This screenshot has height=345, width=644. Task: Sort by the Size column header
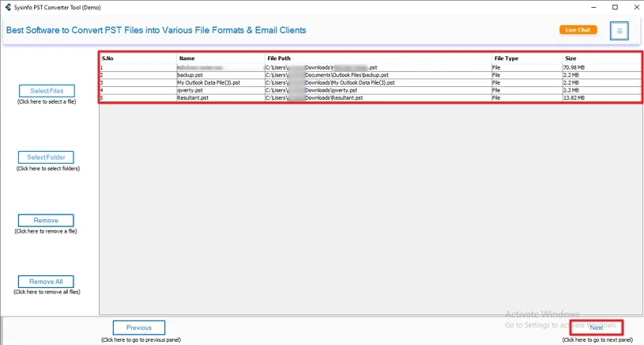(x=601, y=59)
